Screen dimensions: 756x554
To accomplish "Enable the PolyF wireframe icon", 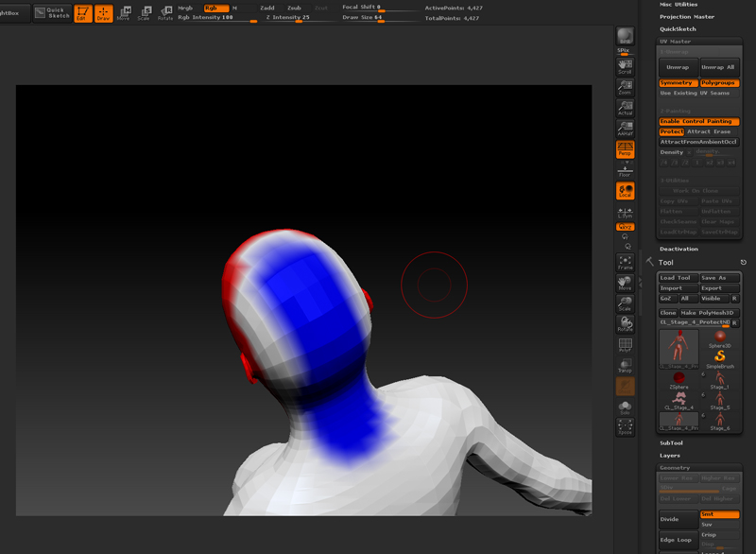I will pos(625,346).
